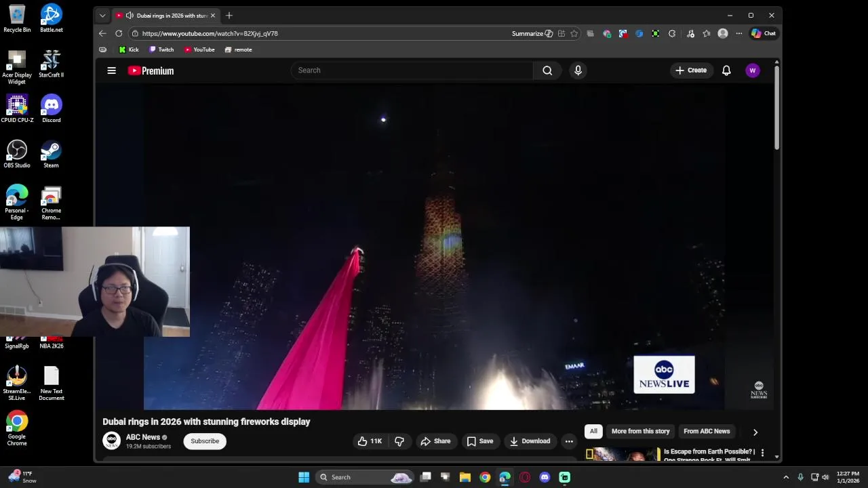Go back using browser back arrow
This screenshot has width=868, height=488.
click(102, 33)
